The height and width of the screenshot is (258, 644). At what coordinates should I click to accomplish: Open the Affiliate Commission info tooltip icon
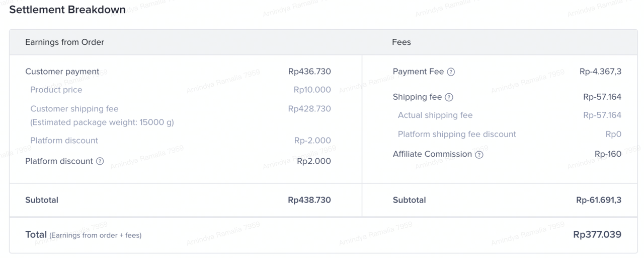pos(479,155)
